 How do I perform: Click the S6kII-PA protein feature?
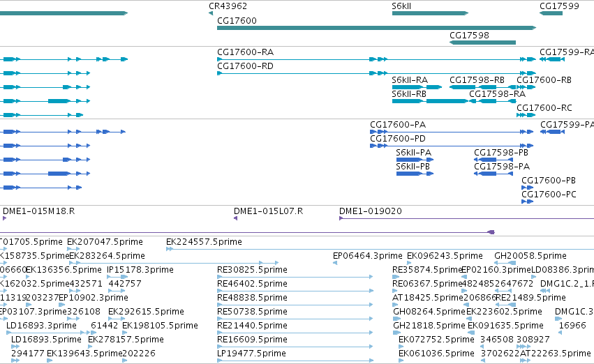415,160
